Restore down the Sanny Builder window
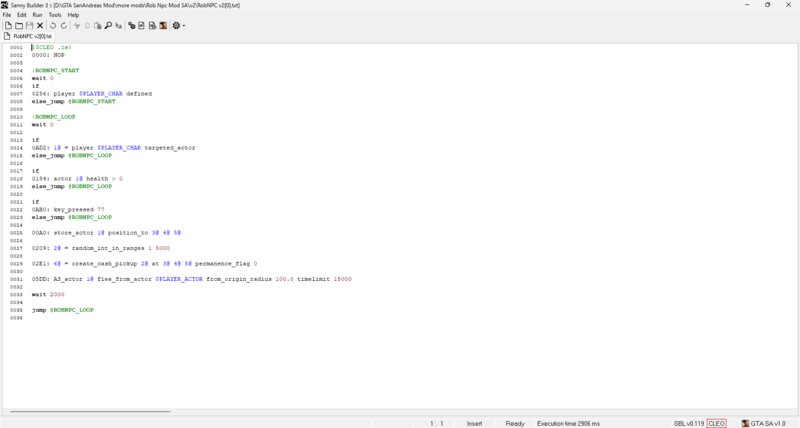This screenshot has width=800, height=428. (x=767, y=5)
